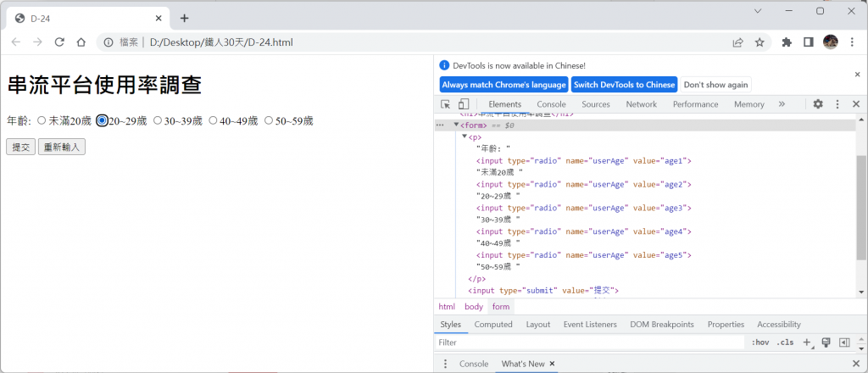
Task: Submit the form with 提交
Action: [x=21, y=148]
